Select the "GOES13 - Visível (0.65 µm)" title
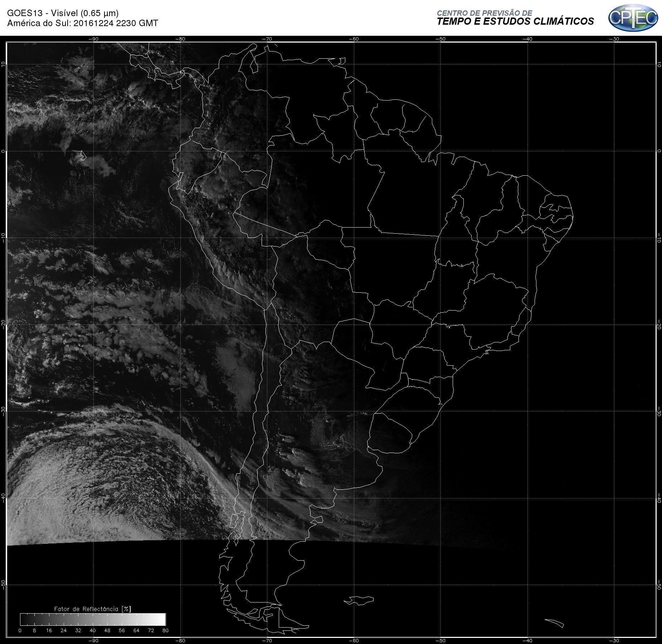This screenshot has height=644, width=662. coord(63,13)
